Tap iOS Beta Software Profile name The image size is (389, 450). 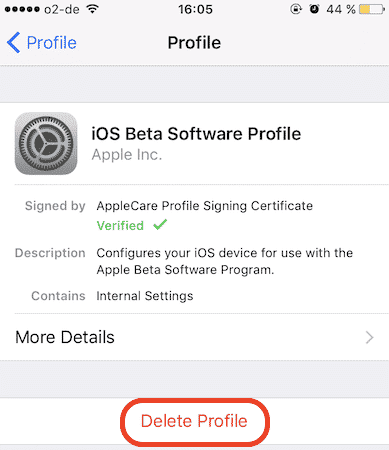[196, 134]
